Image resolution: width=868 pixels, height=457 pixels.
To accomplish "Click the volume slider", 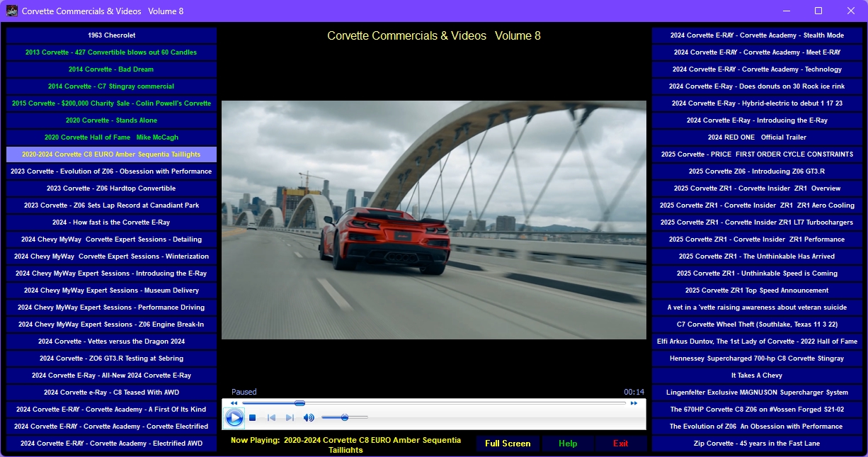I will pos(345,418).
